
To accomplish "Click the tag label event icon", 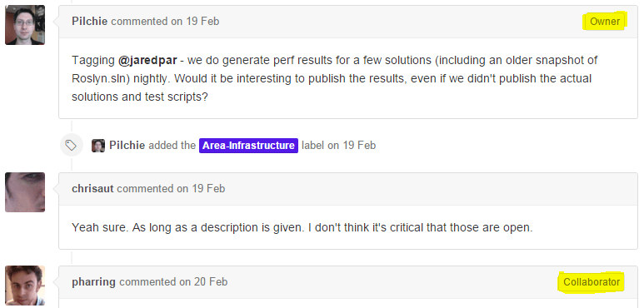I will pos(71,145).
